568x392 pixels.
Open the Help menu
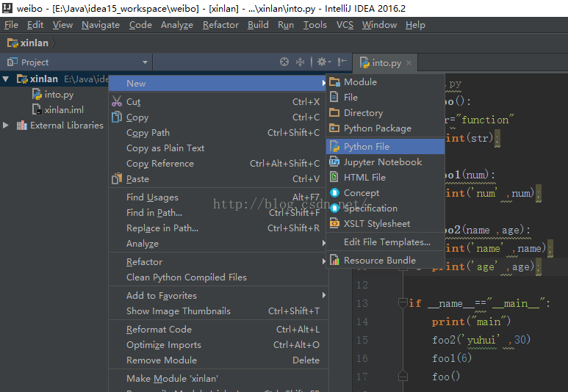[x=415, y=25]
